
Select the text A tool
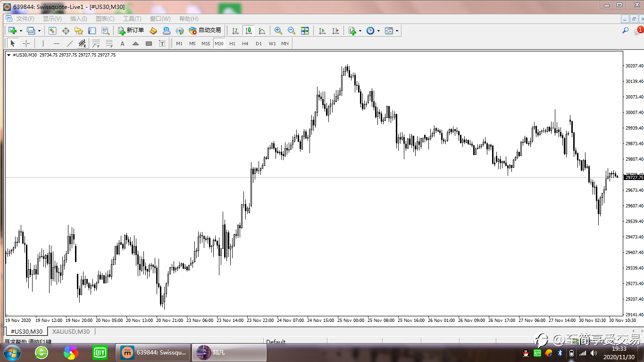coord(122,43)
